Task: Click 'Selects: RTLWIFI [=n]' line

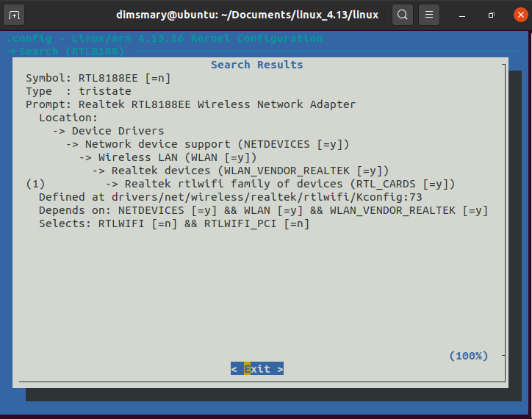Action: [174, 223]
